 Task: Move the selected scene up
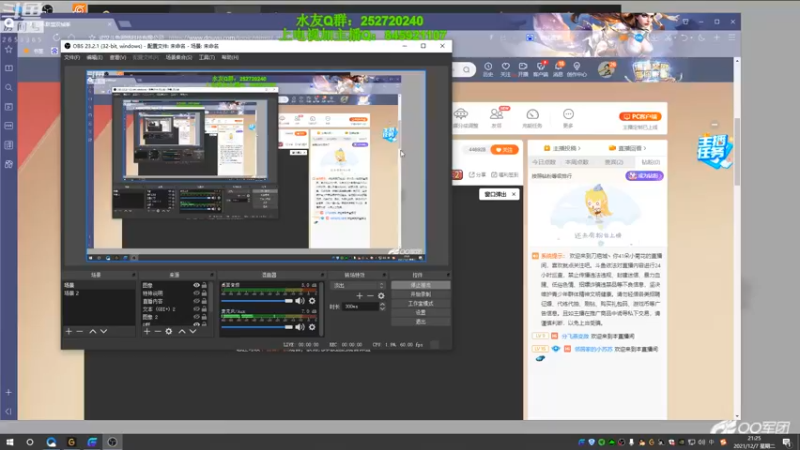click(x=93, y=332)
